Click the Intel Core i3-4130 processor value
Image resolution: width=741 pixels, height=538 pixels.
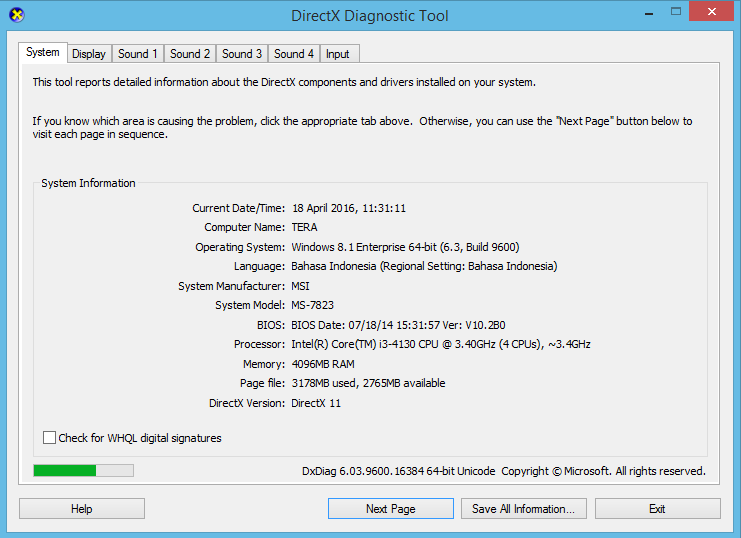(x=441, y=344)
